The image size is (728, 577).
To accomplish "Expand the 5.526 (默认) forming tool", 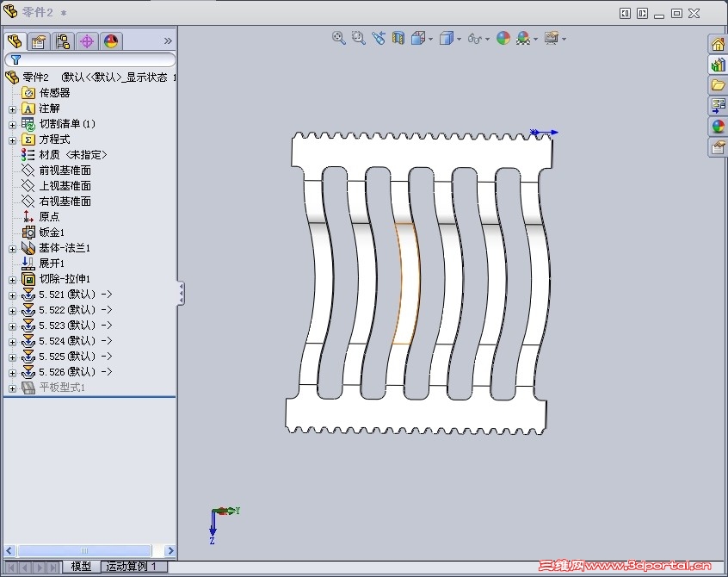I will coord(13,373).
